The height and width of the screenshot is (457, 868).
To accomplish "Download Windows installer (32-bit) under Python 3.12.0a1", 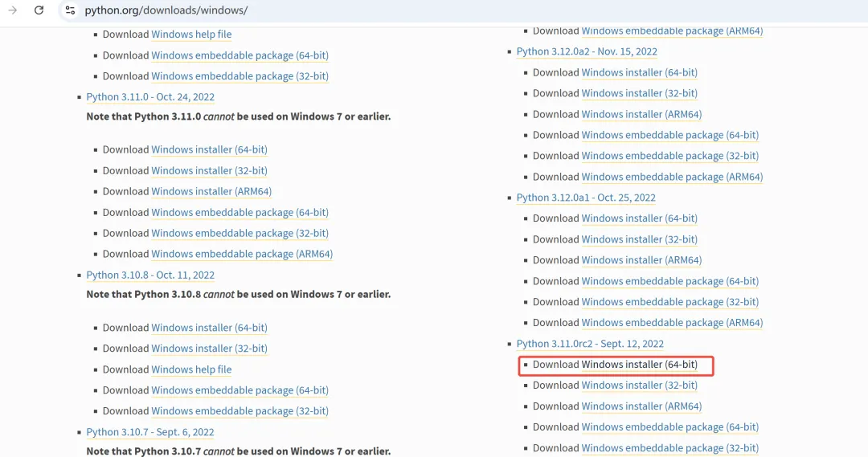I will (640, 239).
